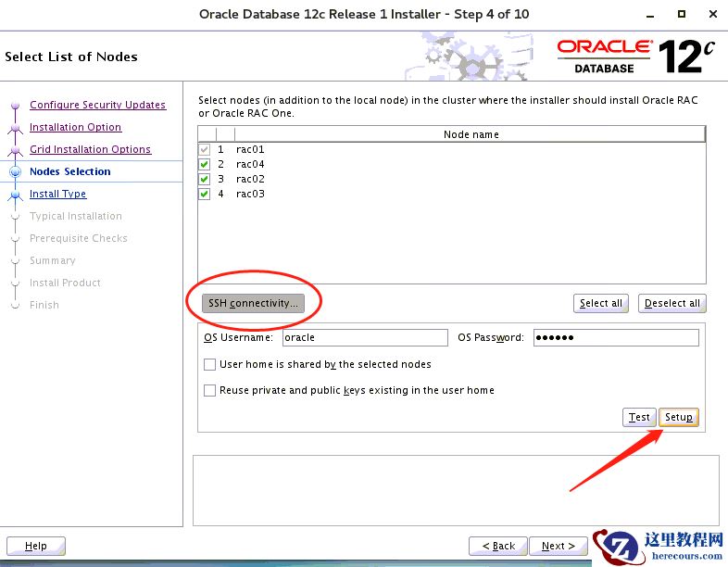Click the Setup button for SSH
The height and width of the screenshot is (567, 728).
click(678, 417)
